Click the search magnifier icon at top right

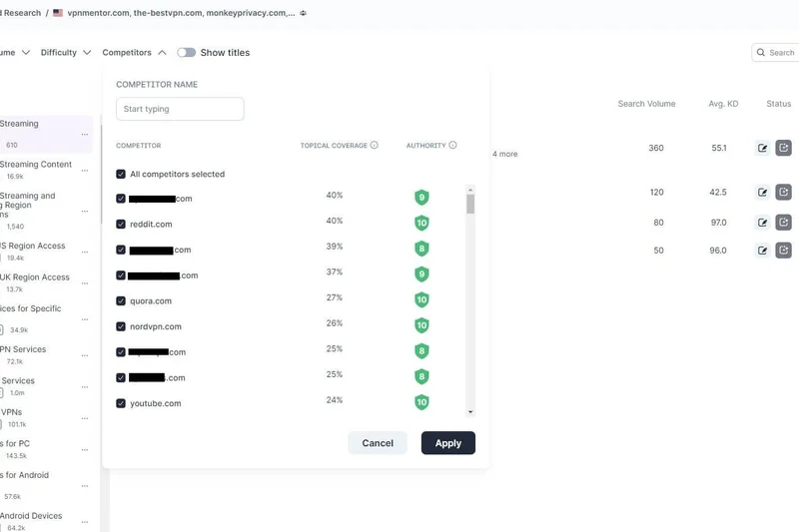(x=761, y=53)
